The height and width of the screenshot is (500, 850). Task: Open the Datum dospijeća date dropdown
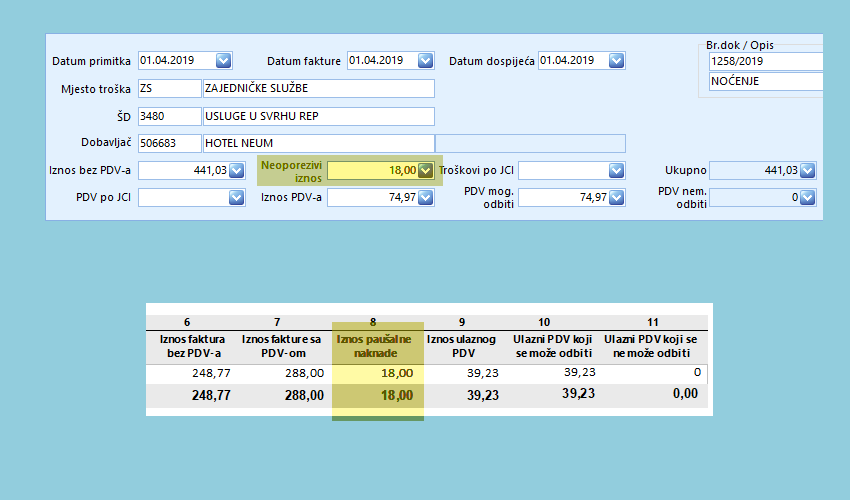point(616,60)
